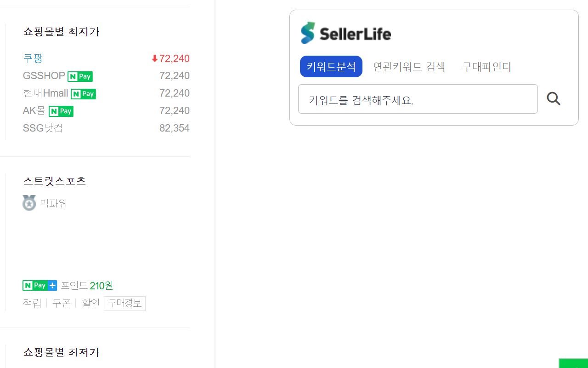
Task: Switch to the 키워드분석 tab
Action: click(331, 66)
